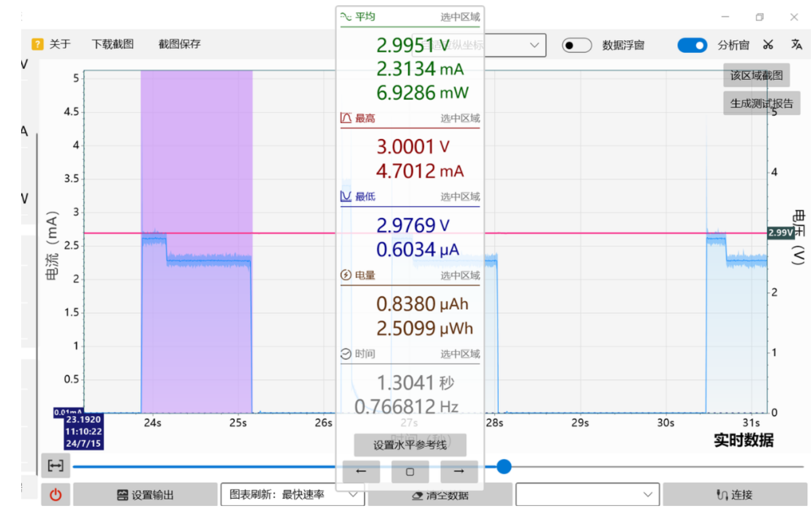Click the average current 2.3134 mA value

(420, 69)
